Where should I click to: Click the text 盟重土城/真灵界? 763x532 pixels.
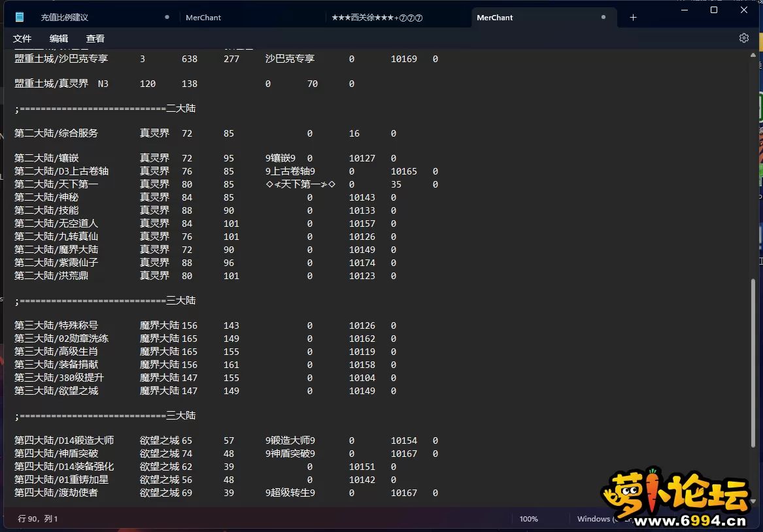point(51,84)
